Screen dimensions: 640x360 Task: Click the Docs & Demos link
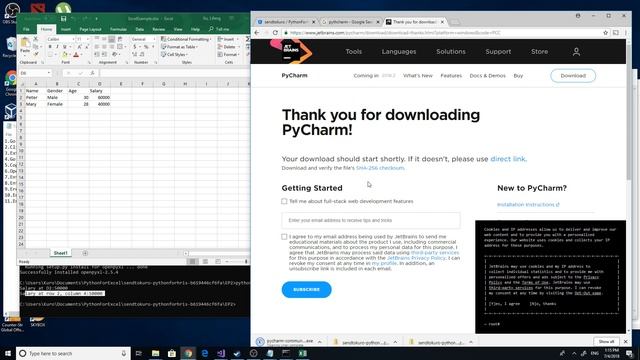(487, 76)
